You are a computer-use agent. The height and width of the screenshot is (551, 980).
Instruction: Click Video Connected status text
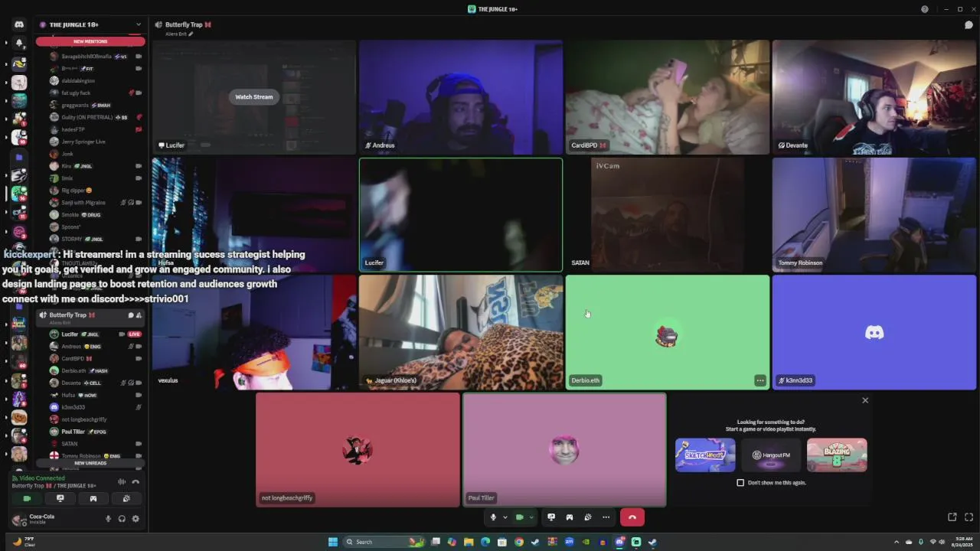point(41,478)
